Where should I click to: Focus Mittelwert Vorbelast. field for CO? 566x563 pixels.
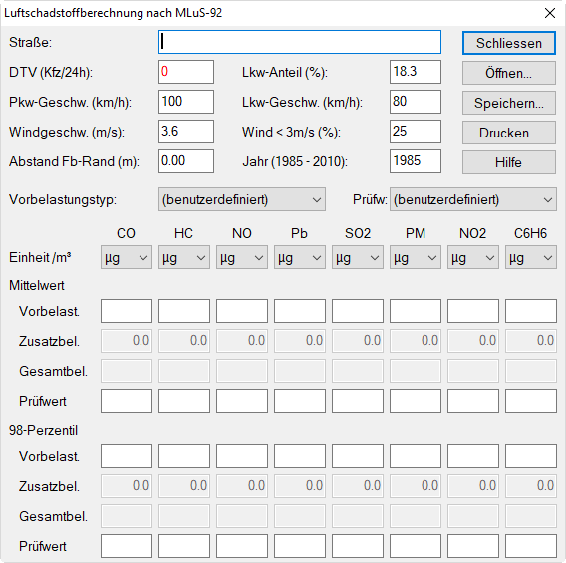[x=126, y=311]
